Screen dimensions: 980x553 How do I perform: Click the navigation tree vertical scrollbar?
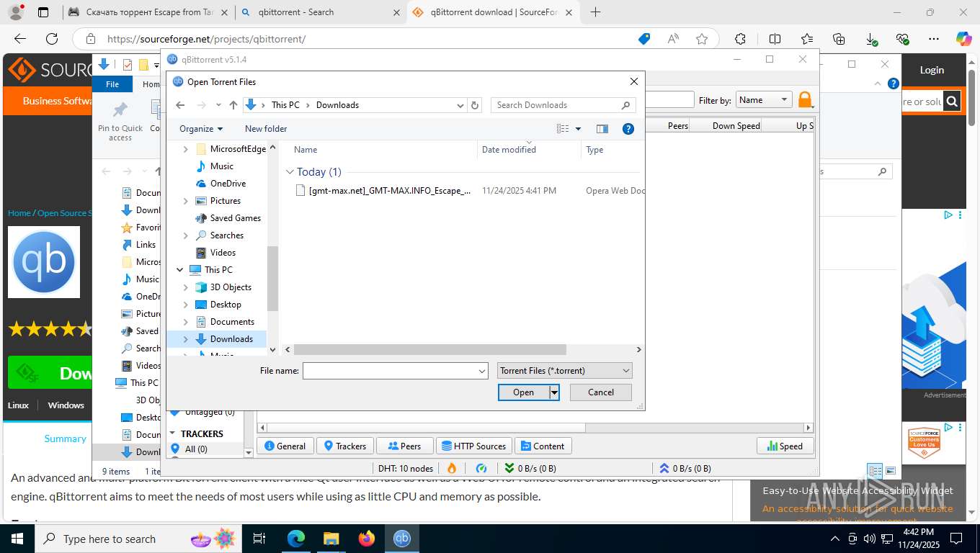[x=272, y=277]
